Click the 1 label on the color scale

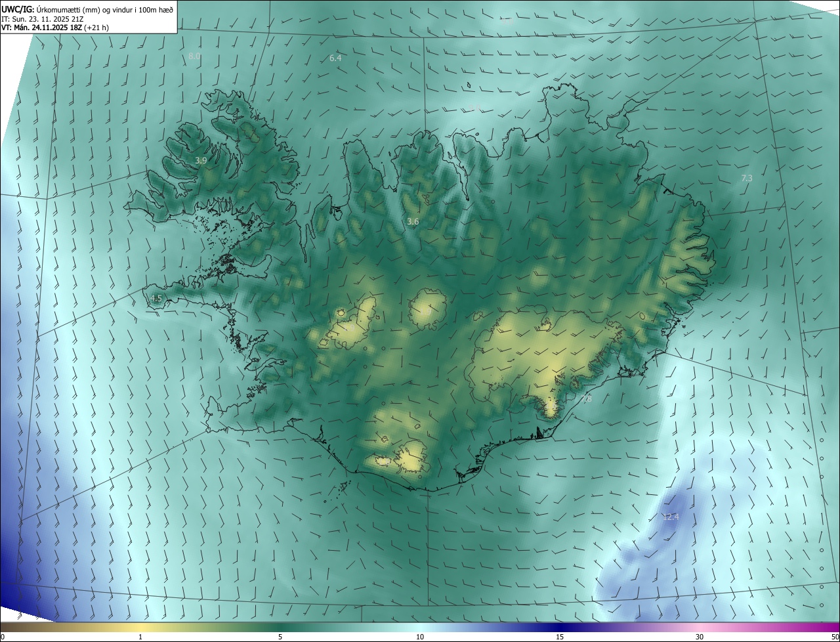140,637
